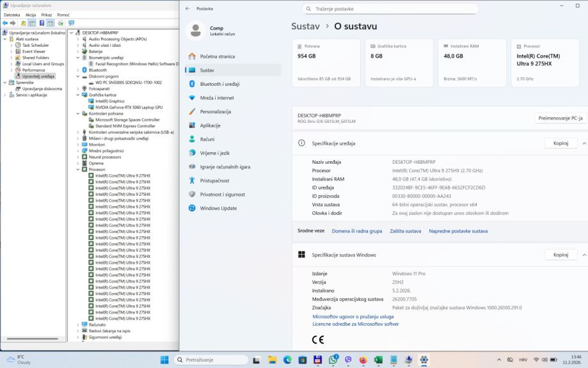Image resolution: width=588 pixels, height=368 pixels.
Task: Select NVIDIA GeForce RTX 5060 Laptop GPU device
Action: click(129, 107)
